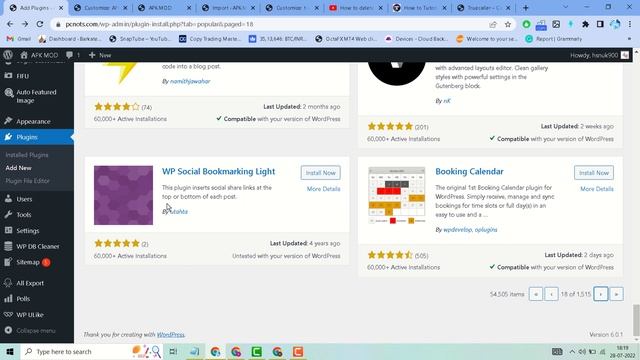Select the Plugins menu item

click(37, 137)
